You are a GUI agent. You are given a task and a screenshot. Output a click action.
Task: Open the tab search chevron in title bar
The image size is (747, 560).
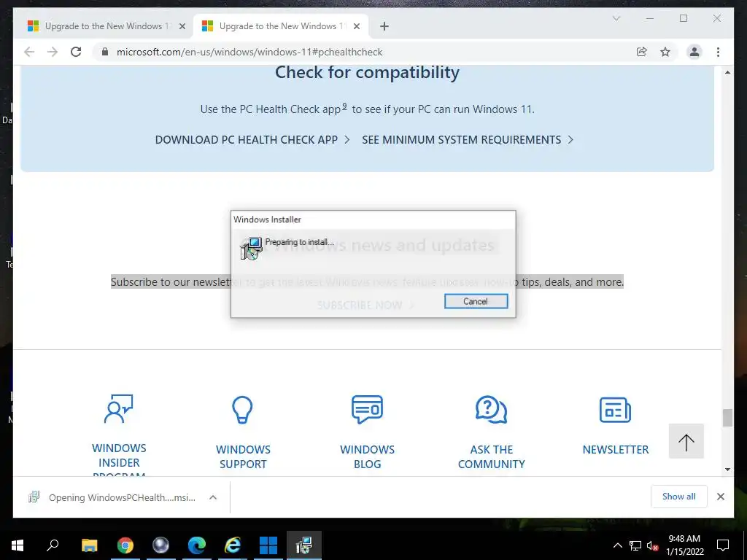(616, 18)
